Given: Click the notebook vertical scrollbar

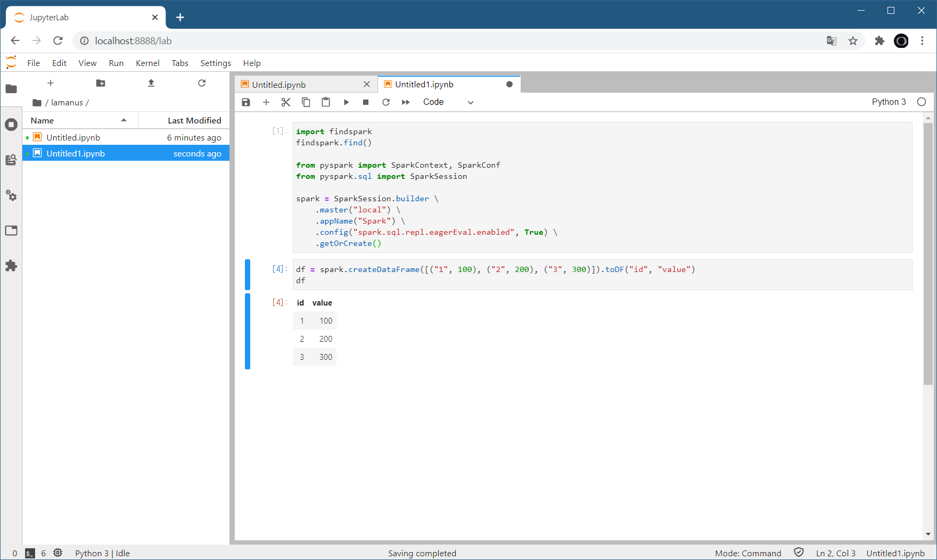Looking at the screenshot, I should [928, 253].
